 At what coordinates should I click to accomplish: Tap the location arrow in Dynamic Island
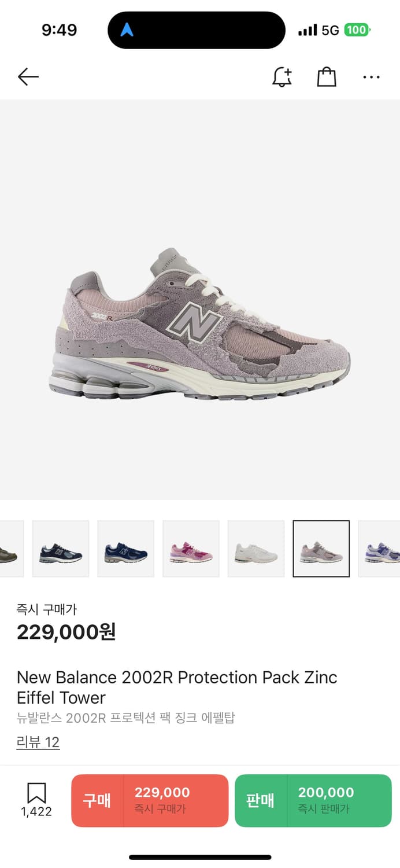(127, 30)
